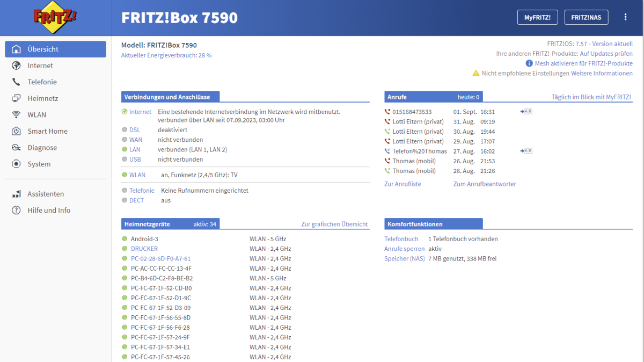The width and height of the screenshot is (644, 362).
Task: Click grey status dot beside DECT
Action: click(x=125, y=200)
